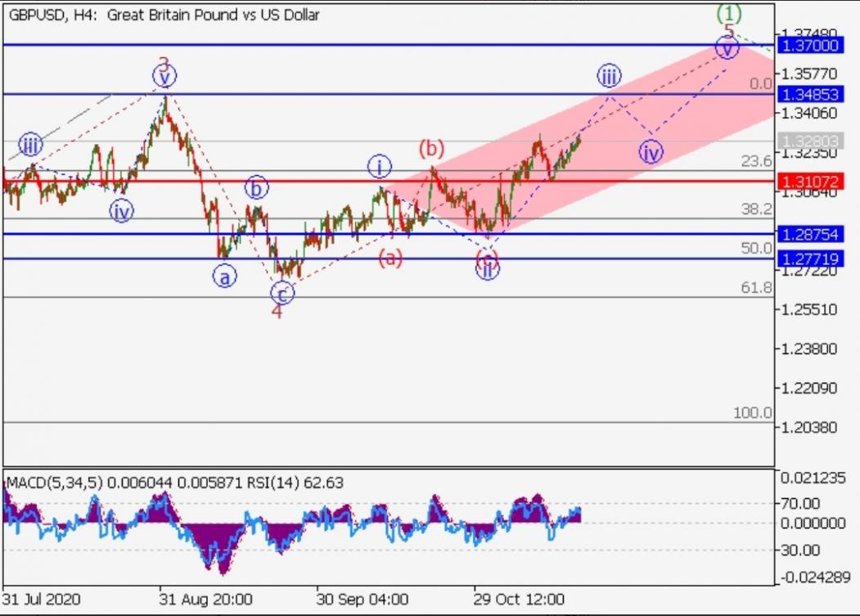This screenshot has height=616, width=860.
Task: Click the MACD(5,34,5) indicator label
Action: coord(54,483)
